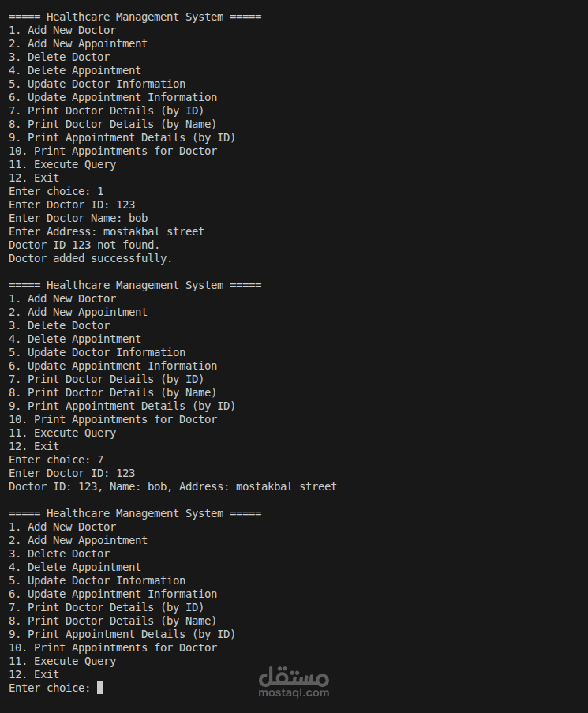Click '5. Update Doctor Information' in last menu

point(97,580)
